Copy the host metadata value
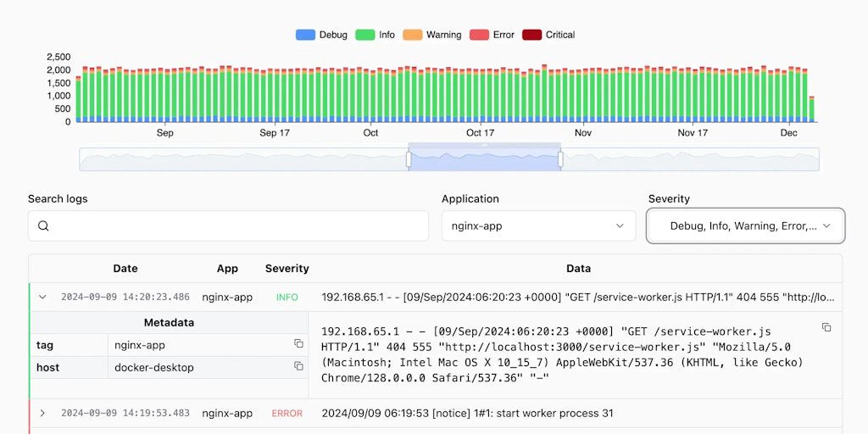868x434 pixels. pos(298,366)
